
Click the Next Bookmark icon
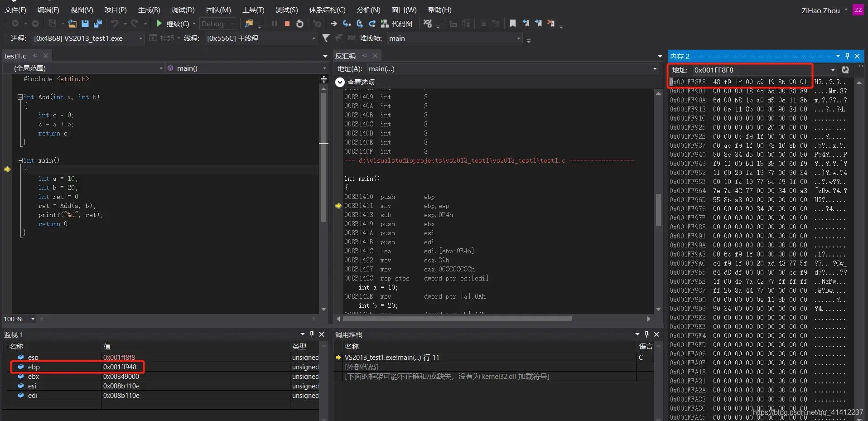point(538,23)
